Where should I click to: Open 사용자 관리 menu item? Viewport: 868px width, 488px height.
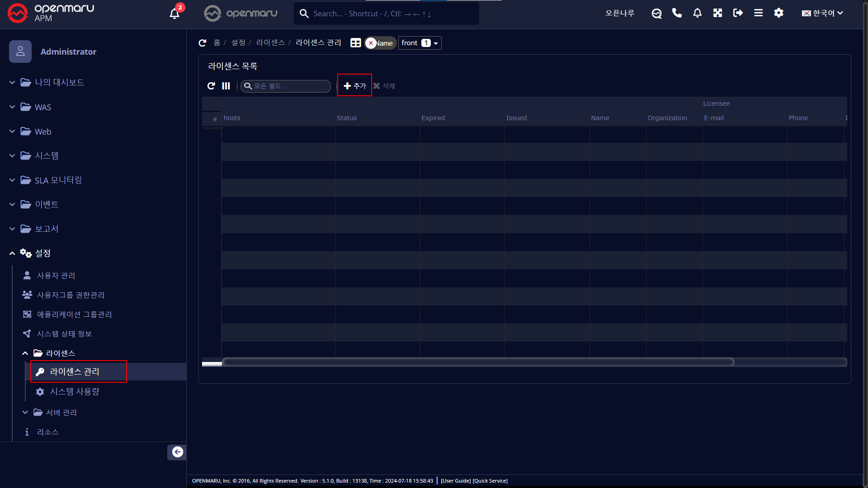coord(56,276)
